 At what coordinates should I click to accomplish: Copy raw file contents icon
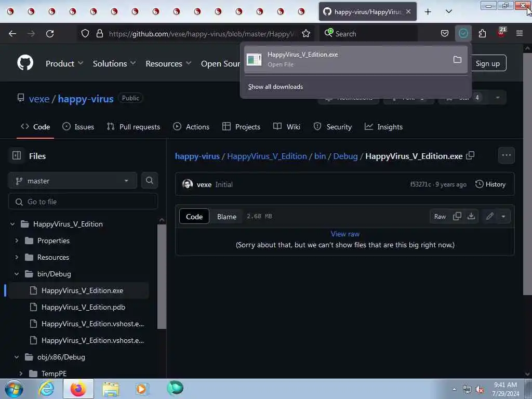point(457,217)
